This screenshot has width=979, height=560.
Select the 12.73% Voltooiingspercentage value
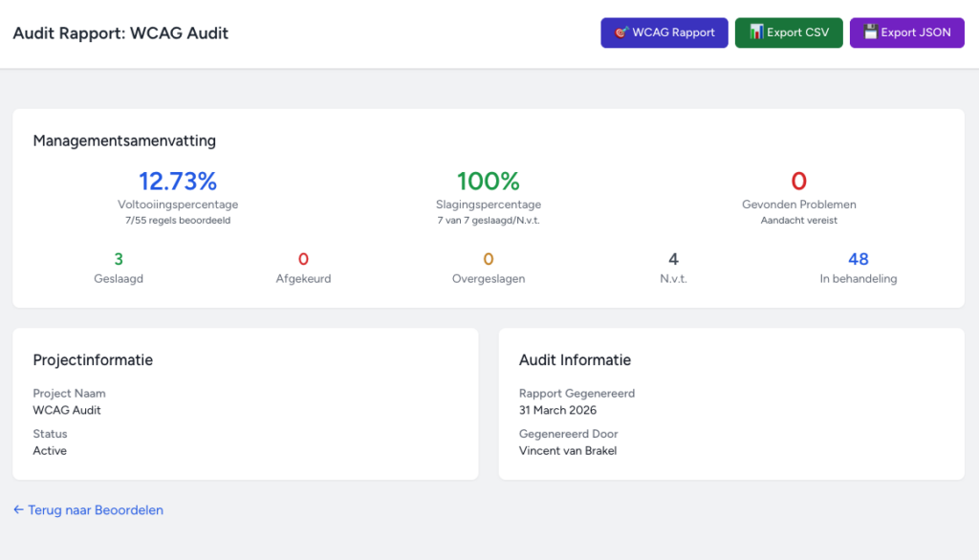click(178, 181)
